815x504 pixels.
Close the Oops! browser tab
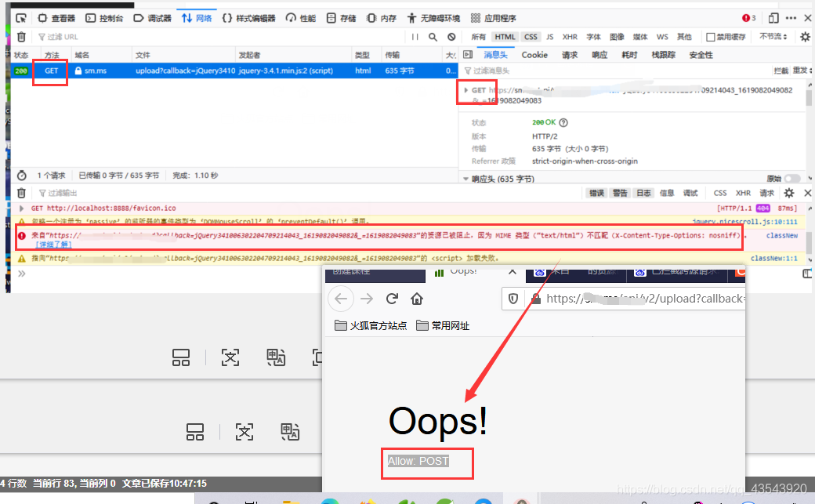[x=513, y=271]
